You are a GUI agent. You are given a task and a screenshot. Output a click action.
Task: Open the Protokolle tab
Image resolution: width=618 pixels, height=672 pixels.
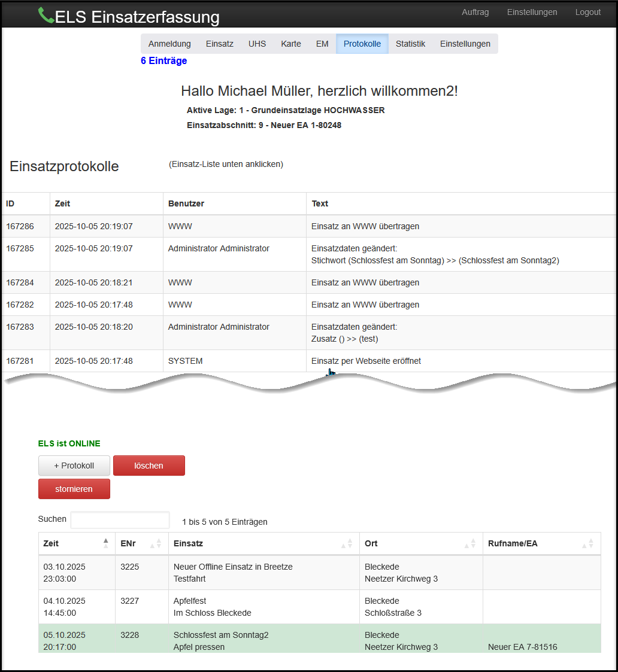pyautogui.click(x=362, y=44)
